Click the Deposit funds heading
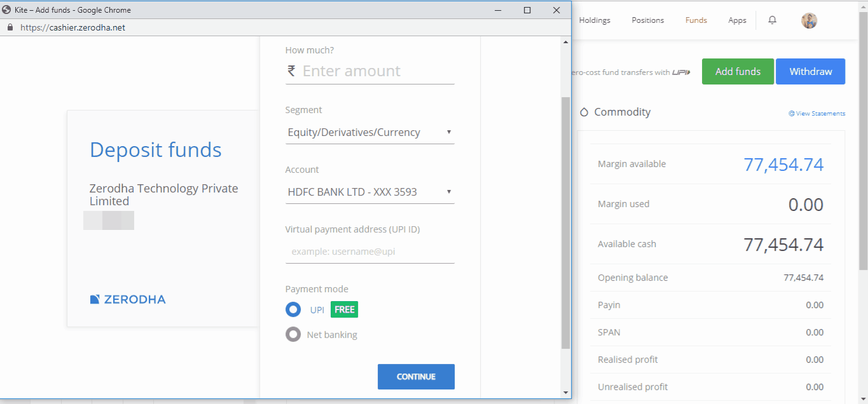This screenshot has width=868, height=404. click(x=156, y=150)
